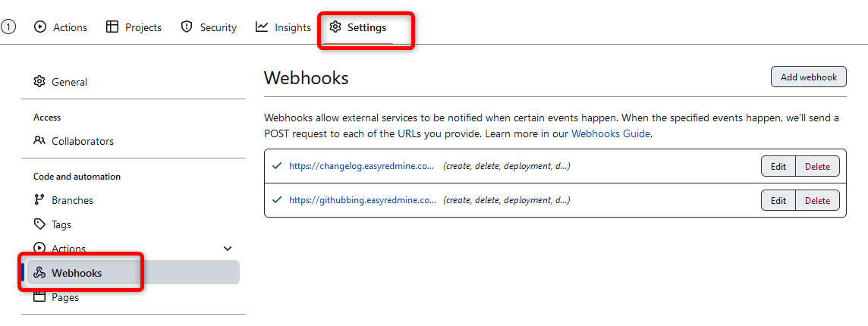Screen dimensions: 868x326
Task: Open the Actions tab
Action: click(61, 27)
